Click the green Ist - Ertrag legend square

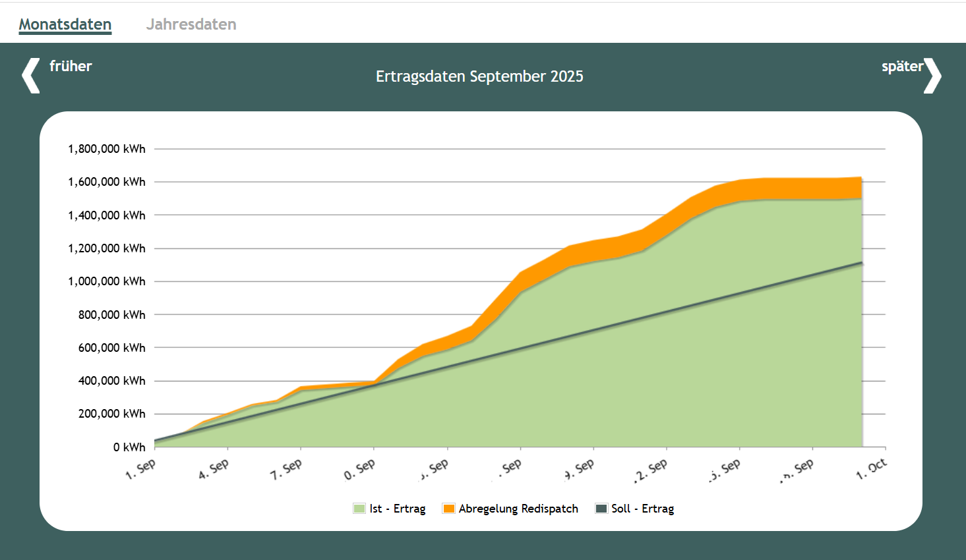(x=359, y=508)
